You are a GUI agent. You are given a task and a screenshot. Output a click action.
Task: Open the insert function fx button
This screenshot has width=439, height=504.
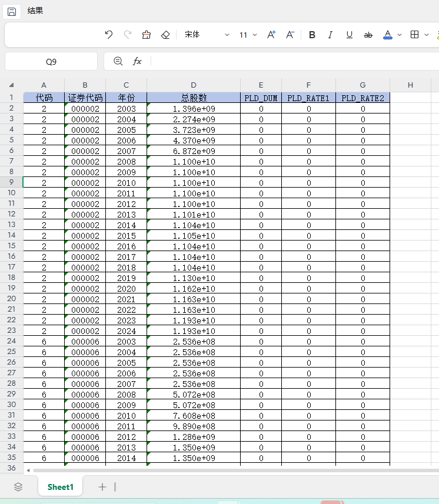137,61
